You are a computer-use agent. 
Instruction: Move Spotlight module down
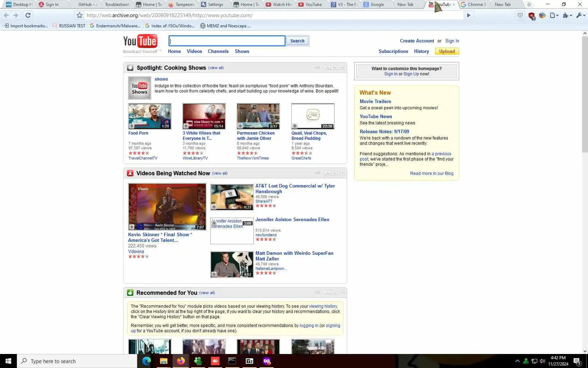pos(335,68)
